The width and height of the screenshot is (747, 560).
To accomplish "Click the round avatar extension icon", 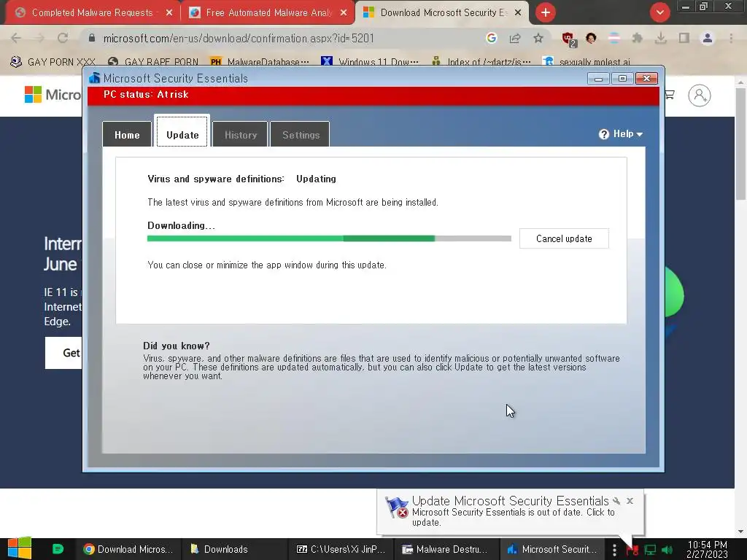I will [x=591, y=38].
